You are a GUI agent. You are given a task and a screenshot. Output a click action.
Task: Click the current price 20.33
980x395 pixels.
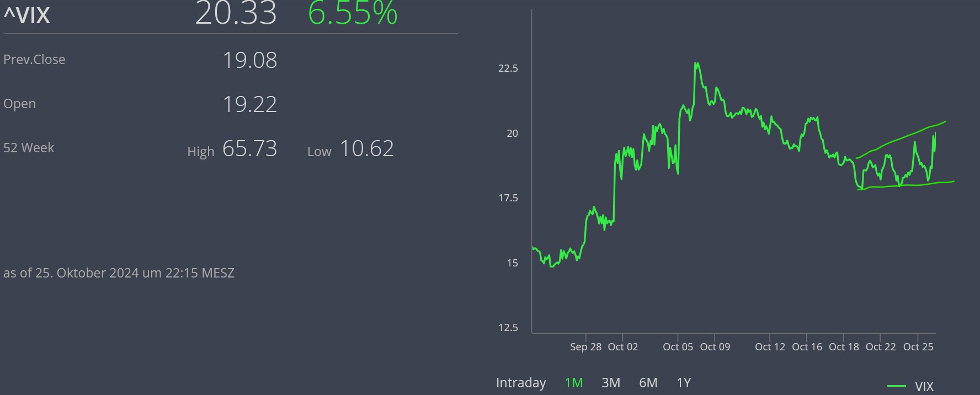click(x=236, y=14)
